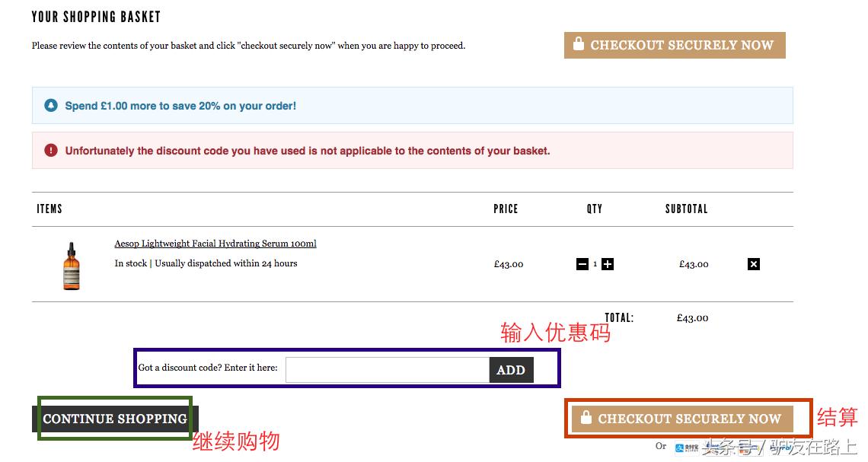
Task: Click the CONTINUE SHOPPING button
Action: coord(114,418)
